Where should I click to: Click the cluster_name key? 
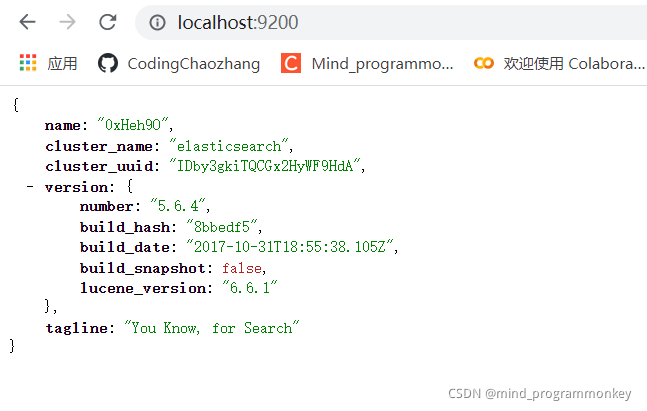tap(99, 146)
